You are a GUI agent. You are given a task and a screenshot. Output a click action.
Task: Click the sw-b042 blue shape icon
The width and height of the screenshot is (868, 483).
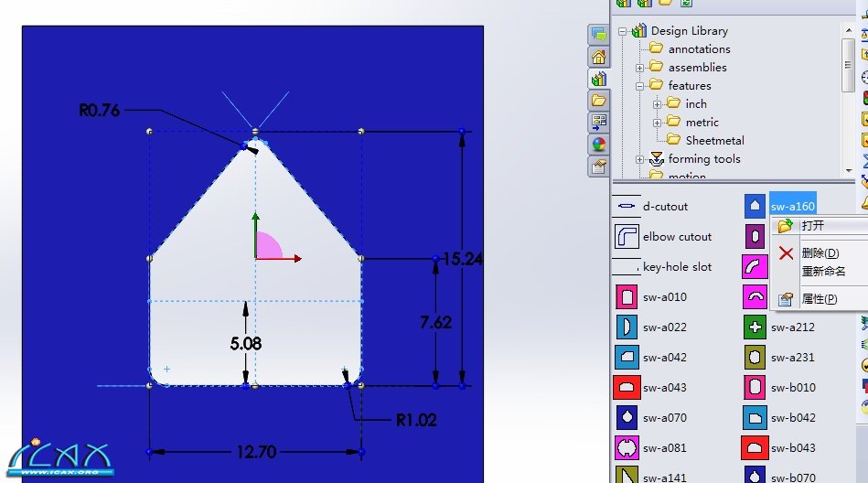click(x=755, y=418)
